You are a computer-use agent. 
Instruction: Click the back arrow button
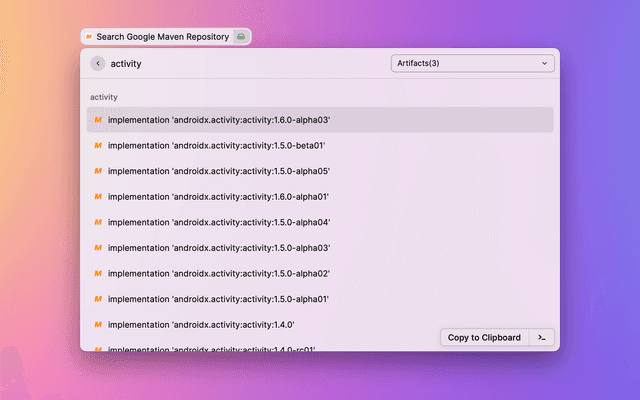98,64
